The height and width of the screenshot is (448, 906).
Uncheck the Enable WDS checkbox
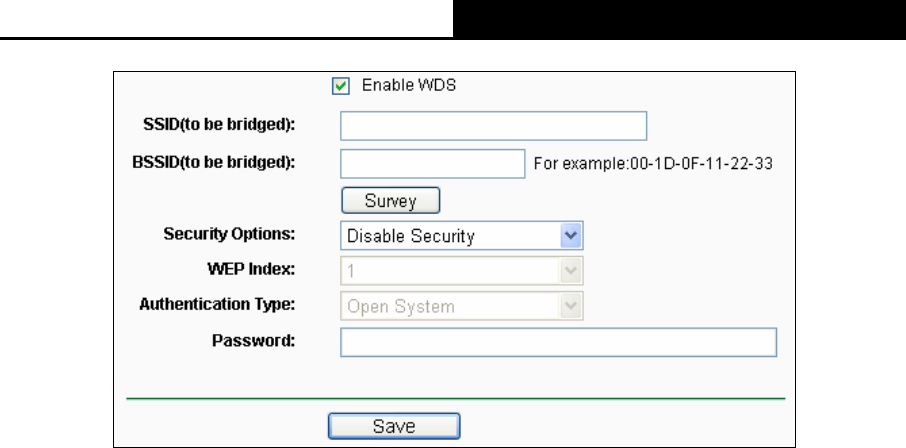341,86
